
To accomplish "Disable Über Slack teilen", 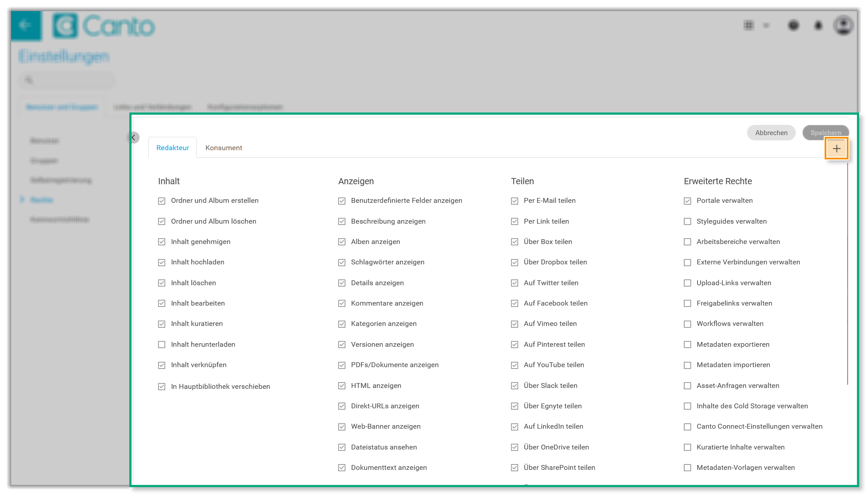I will click(515, 386).
